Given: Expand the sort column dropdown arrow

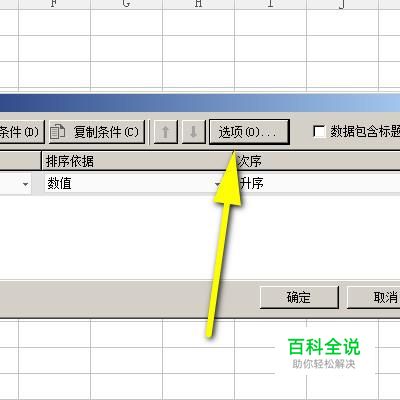Looking at the screenshot, I should click(25, 184).
